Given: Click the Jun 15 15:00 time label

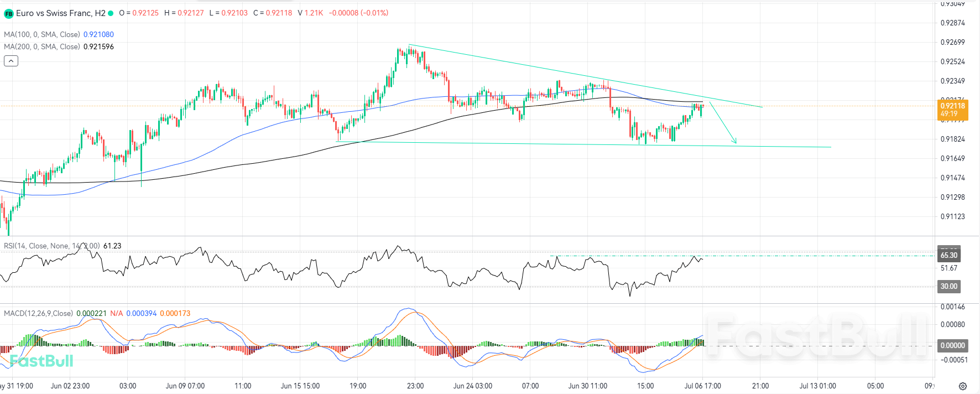Looking at the screenshot, I should [300, 386].
